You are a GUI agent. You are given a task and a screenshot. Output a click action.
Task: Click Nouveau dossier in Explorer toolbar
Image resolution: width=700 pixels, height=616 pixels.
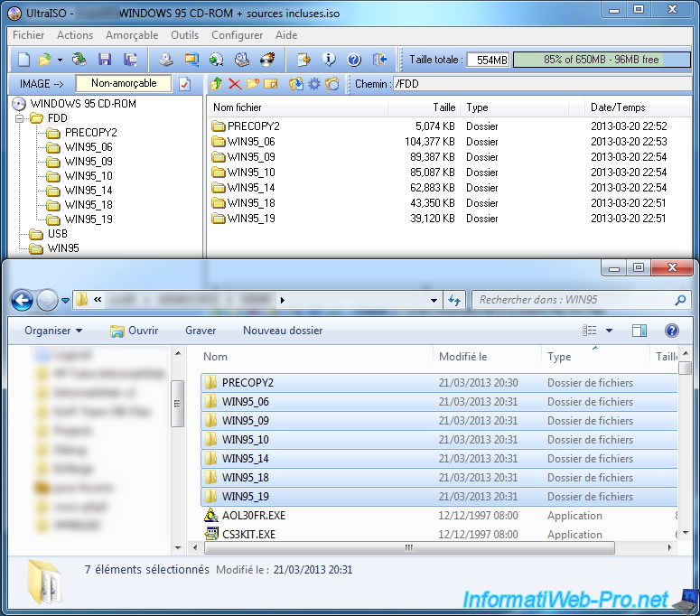(x=283, y=331)
